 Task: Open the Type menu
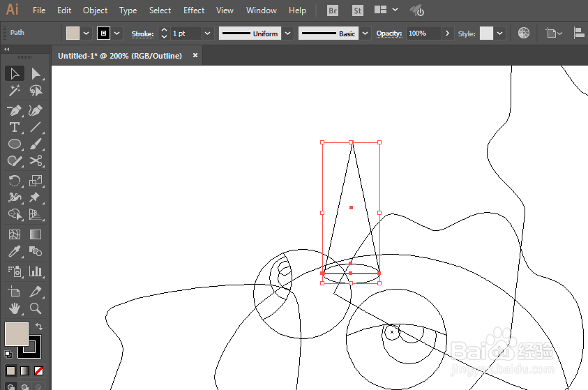(128, 10)
